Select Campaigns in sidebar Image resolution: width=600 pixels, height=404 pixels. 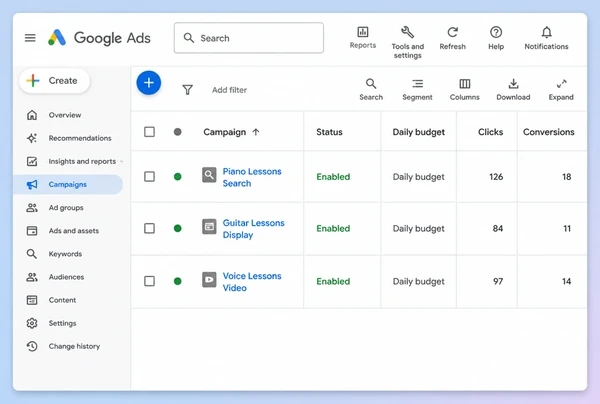[x=68, y=184]
